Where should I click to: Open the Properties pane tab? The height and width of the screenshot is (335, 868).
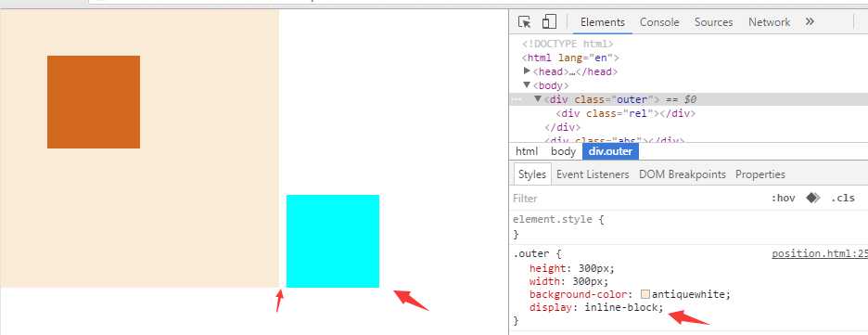[x=759, y=174]
